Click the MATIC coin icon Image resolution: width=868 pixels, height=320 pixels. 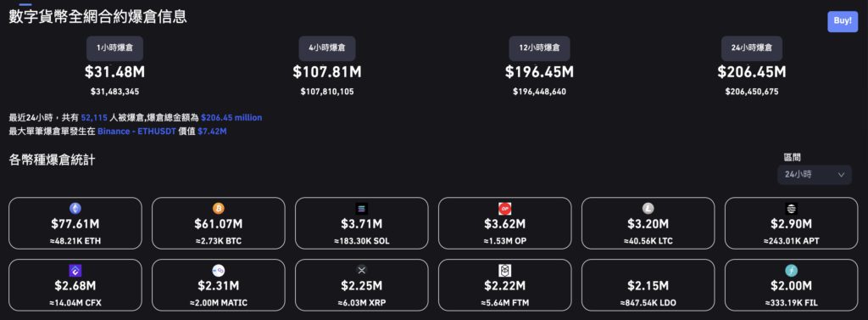(219, 271)
